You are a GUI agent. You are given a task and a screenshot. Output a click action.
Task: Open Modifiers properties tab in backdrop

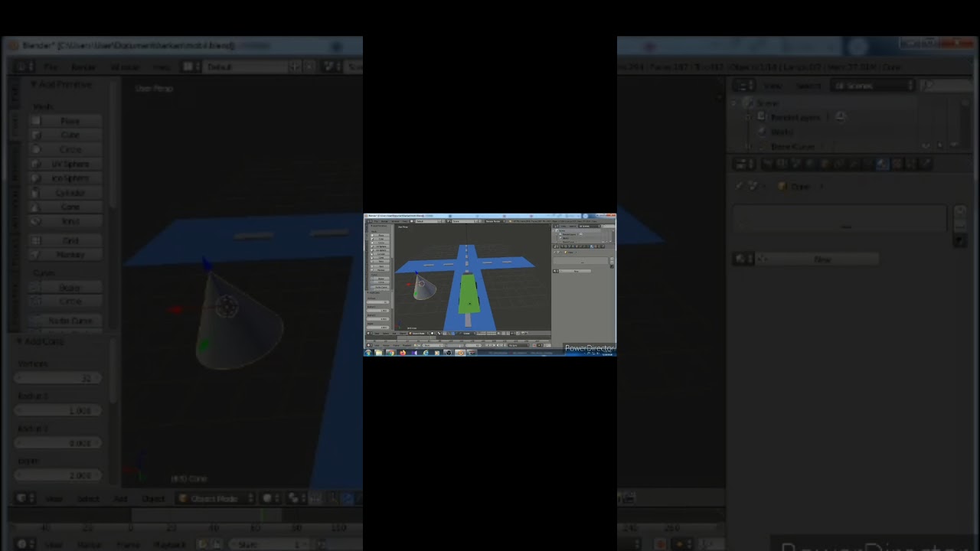pos(854,164)
